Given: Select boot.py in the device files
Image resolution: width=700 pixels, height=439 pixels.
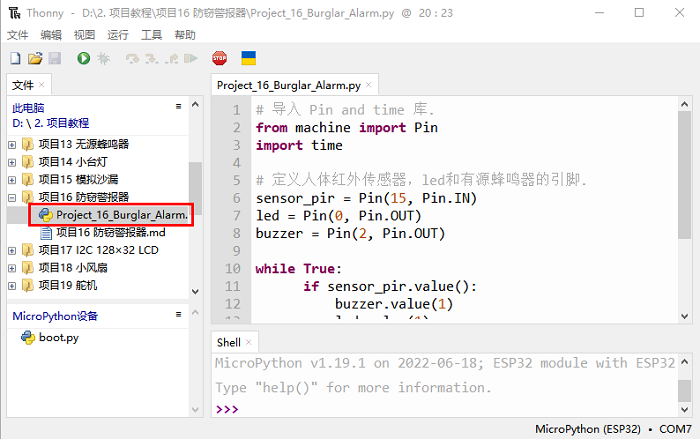Looking at the screenshot, I should coord(58,338).
